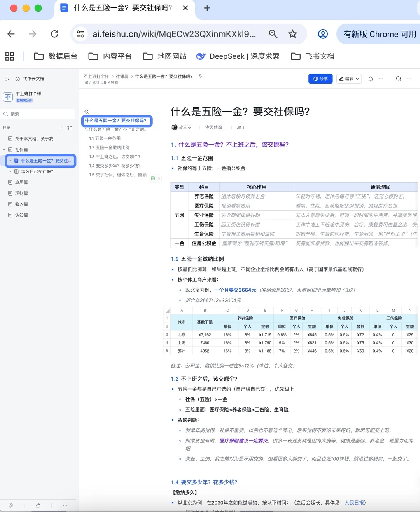Go back in Chrome
Screen dimensions: 420x512
pyautogui.click(x=11, y=34)
